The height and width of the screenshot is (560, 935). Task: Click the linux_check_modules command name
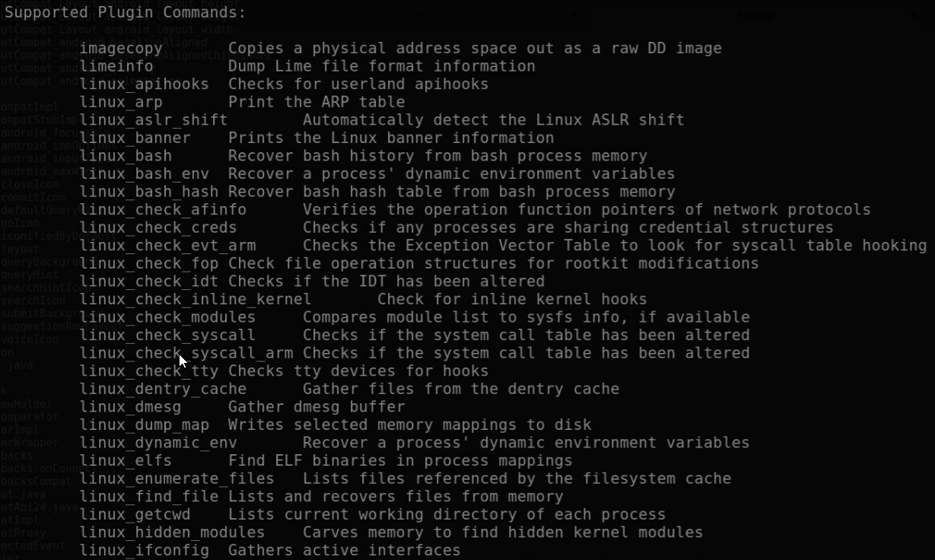(x=168, y=317)
